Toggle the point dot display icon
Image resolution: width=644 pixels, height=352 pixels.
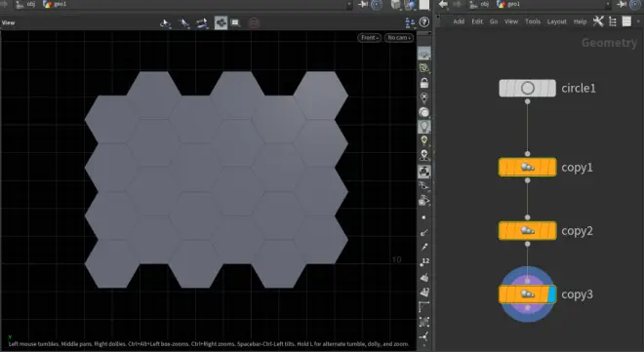click(423, 217)
